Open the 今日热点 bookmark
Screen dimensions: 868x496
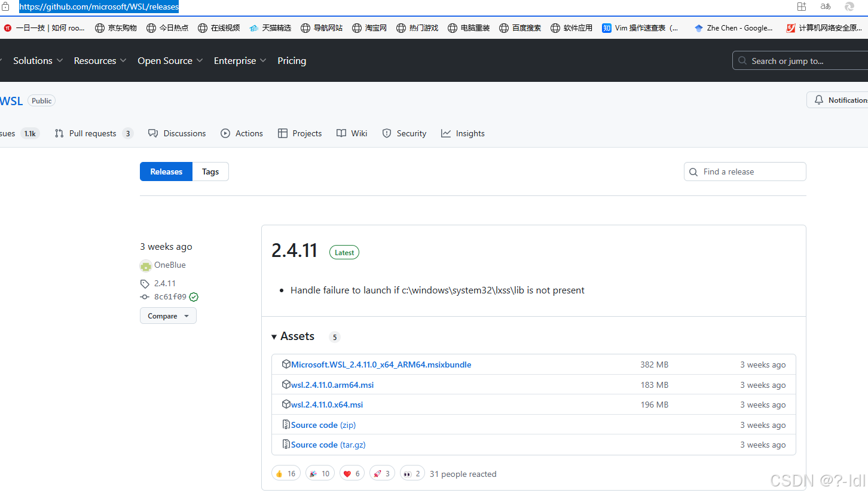point(167,28)
